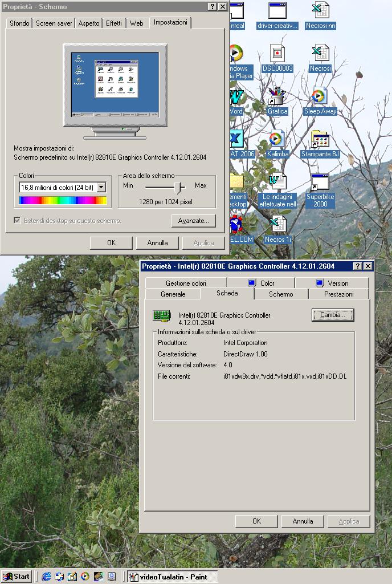Screen dimensions: 392x584
Task: Open the Start menu
Action: coord(17,577)
